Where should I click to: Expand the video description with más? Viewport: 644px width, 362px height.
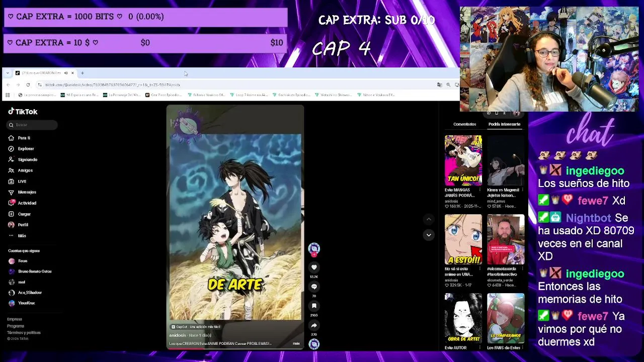[x=296, y=344]
